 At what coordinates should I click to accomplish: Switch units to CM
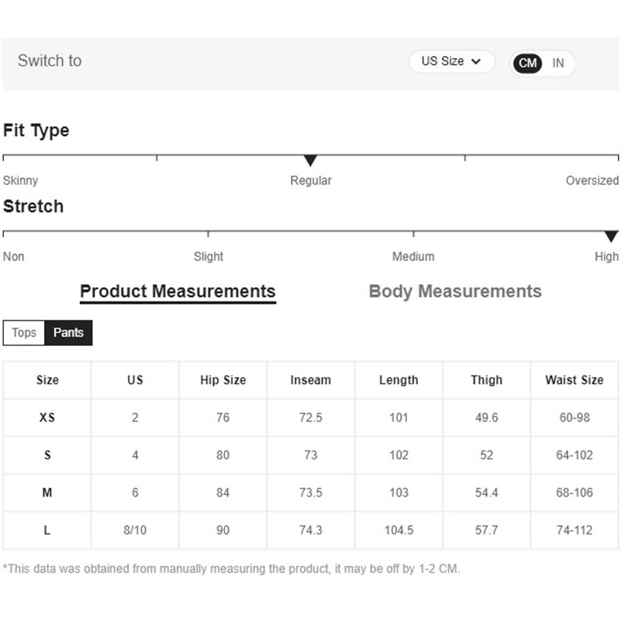(528, 63)
